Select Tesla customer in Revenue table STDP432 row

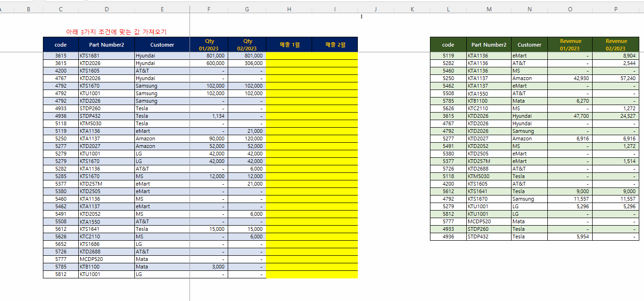coord(529,236)
